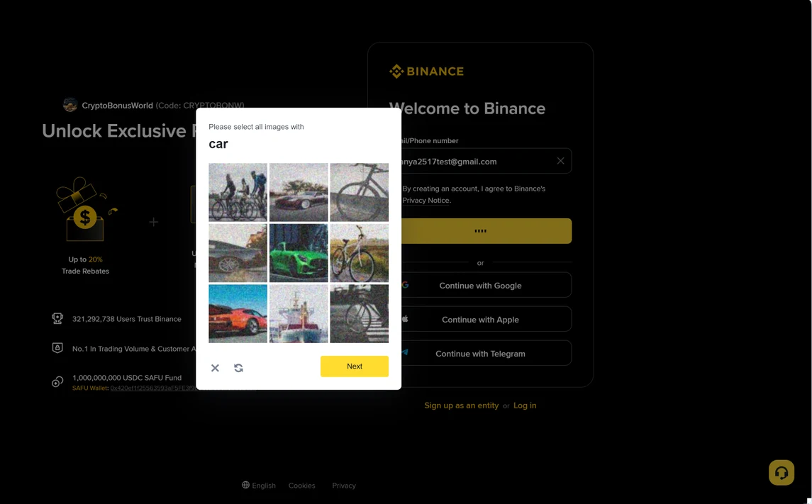Click the CryptoBonusWorld avatar icon

pyautogui.click(x=70, y=105)
